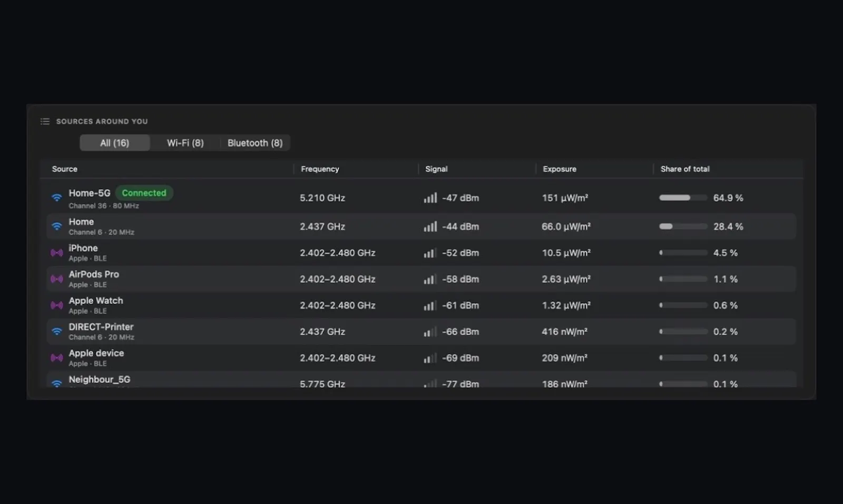Click the Wi-Fi icon in the Home row
Screen dimensions: 843x504
click(56, 226)
